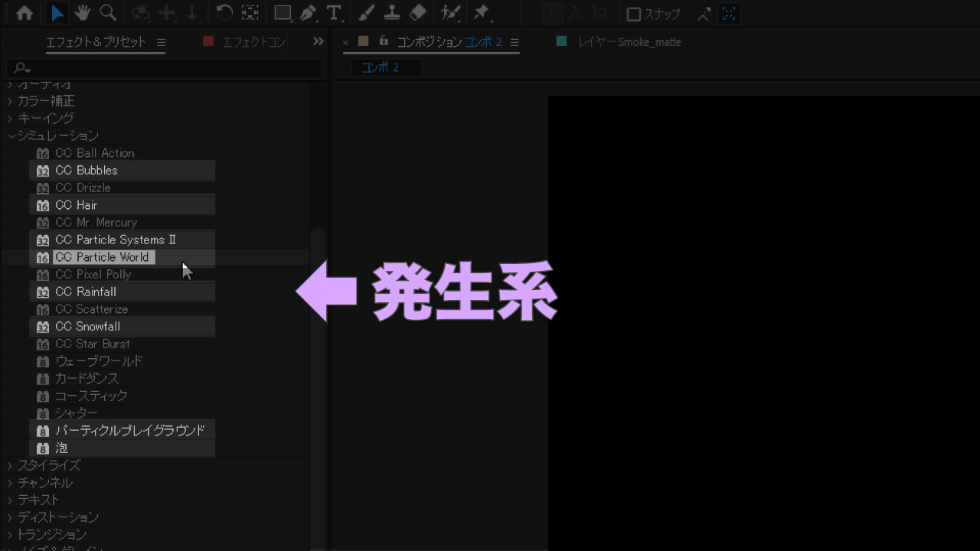980x551 pixels.
Task: Select the Clone Stamp tool
Action: point(391,13)
